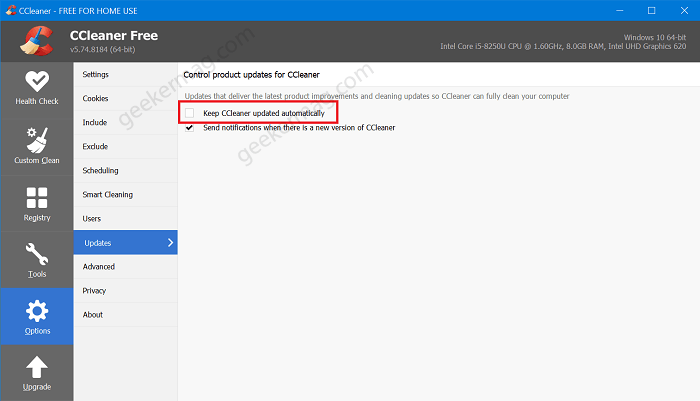Open the Smart Cleaning options page
700x401 pixels.
[125, 195]
